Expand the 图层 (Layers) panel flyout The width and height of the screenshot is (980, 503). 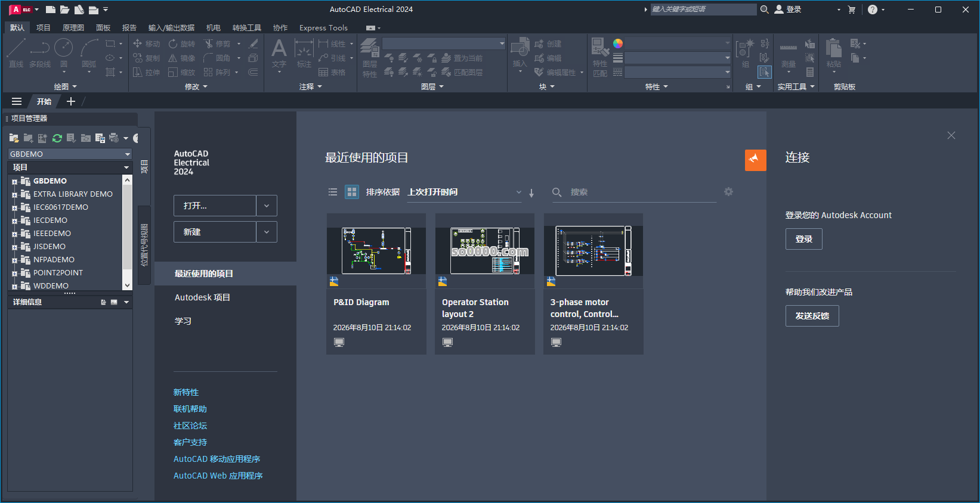(432, 87)
